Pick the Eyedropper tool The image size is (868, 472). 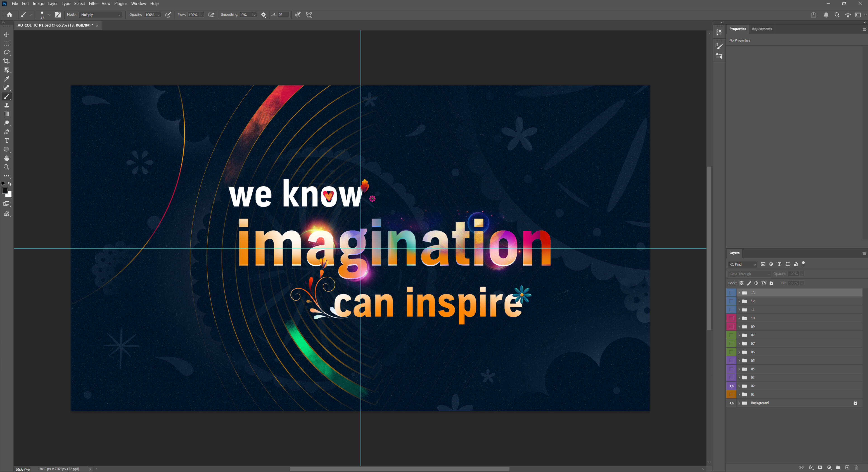6,79
